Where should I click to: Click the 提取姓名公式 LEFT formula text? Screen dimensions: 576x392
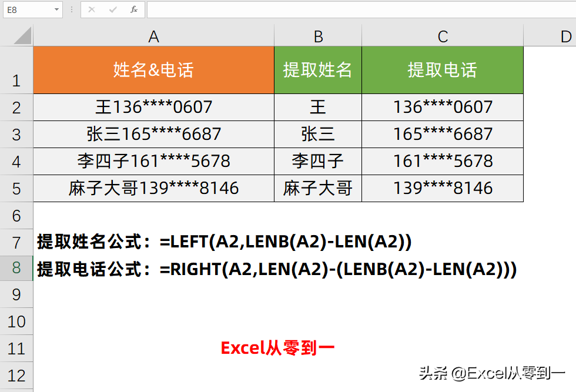click(224, 242)
